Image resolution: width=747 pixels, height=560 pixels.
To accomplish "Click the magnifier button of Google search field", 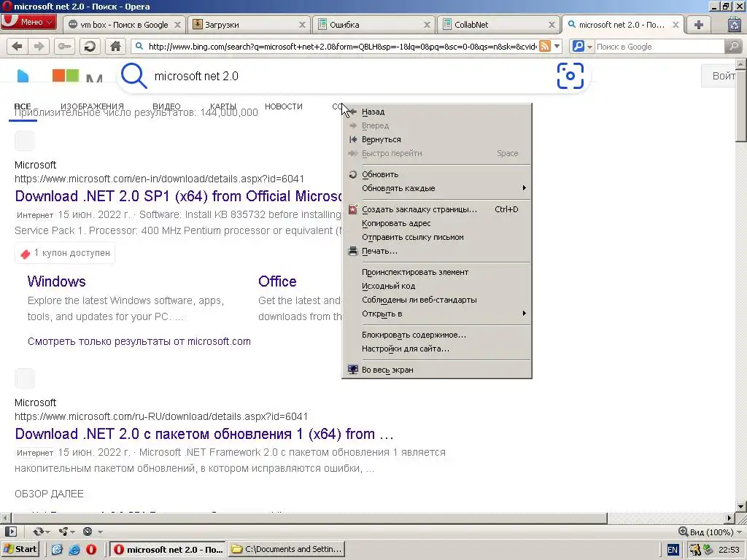I will coord(733,46).
